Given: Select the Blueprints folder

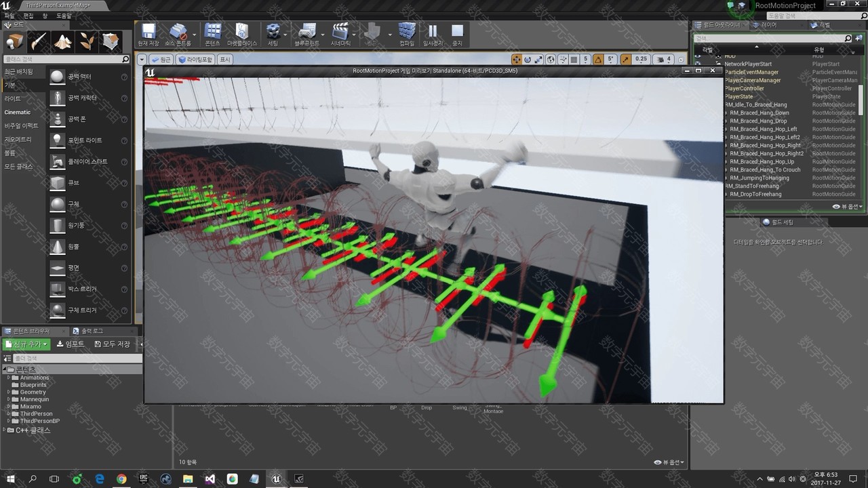Looking at the screenshot, I should [x=33, y=384].
